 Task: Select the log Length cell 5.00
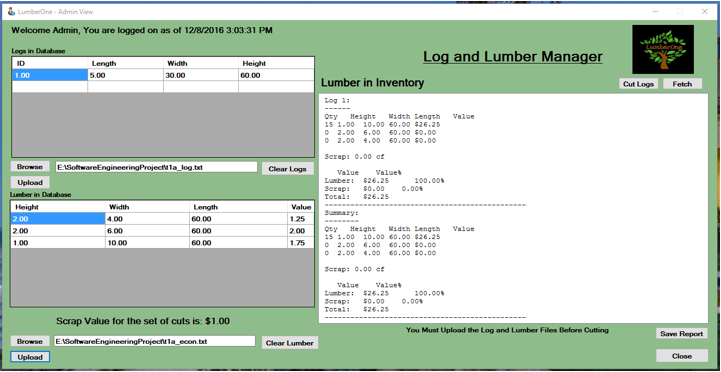pos(125,75)
